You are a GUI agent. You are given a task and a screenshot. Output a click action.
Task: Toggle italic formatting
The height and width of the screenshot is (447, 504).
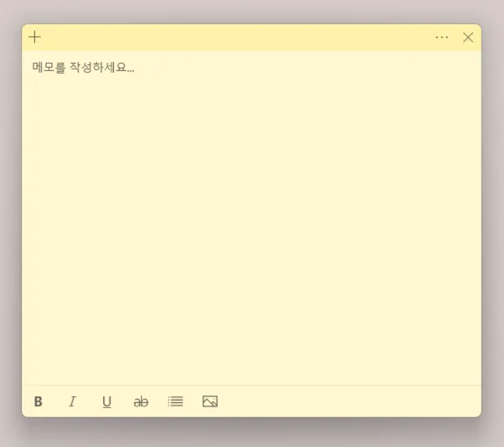(x=72, y=402)
